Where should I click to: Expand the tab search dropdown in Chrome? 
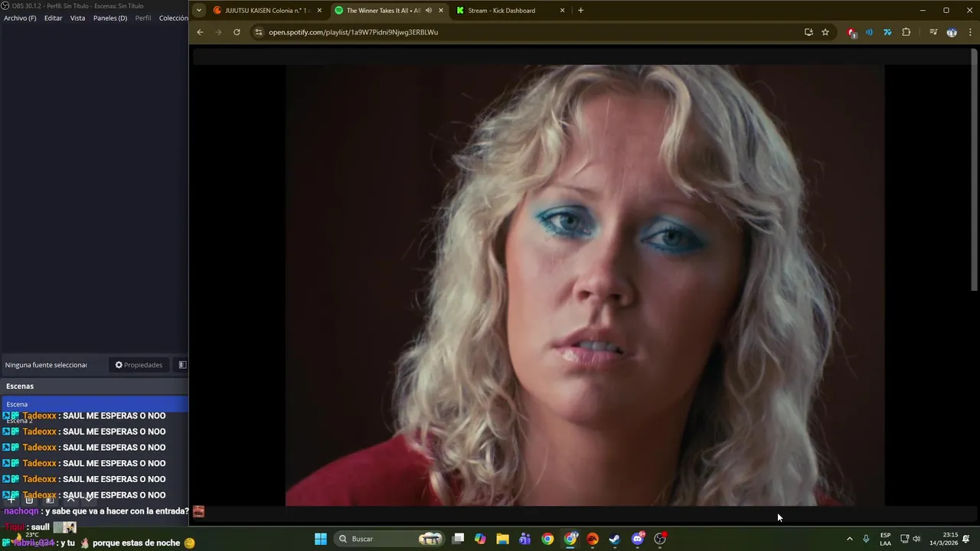[199, 11]
